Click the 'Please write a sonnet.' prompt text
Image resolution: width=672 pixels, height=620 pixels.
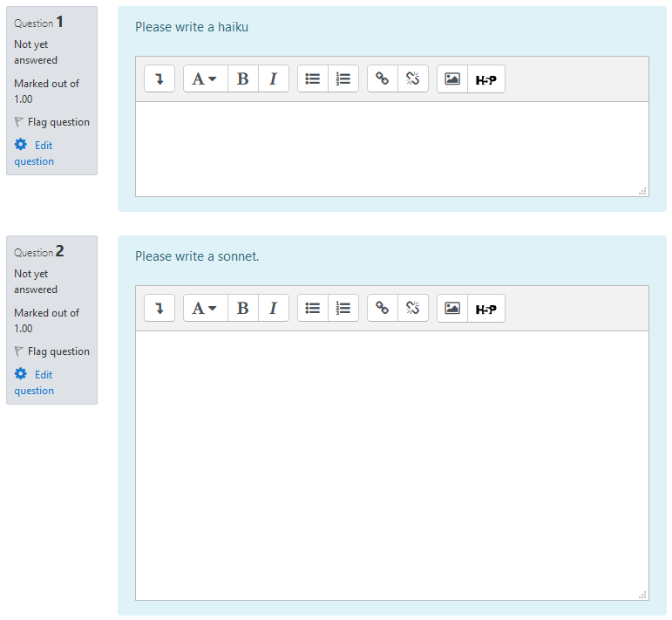(197, 256)
